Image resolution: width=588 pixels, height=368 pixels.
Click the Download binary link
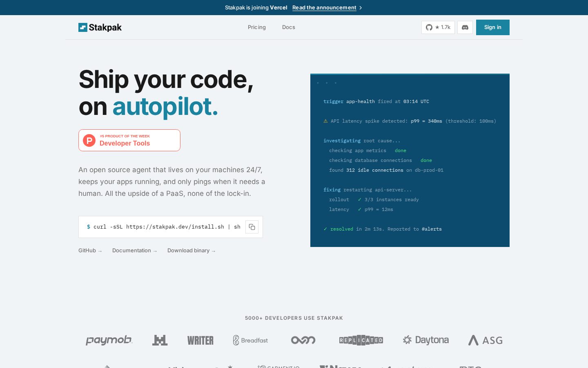192,251
